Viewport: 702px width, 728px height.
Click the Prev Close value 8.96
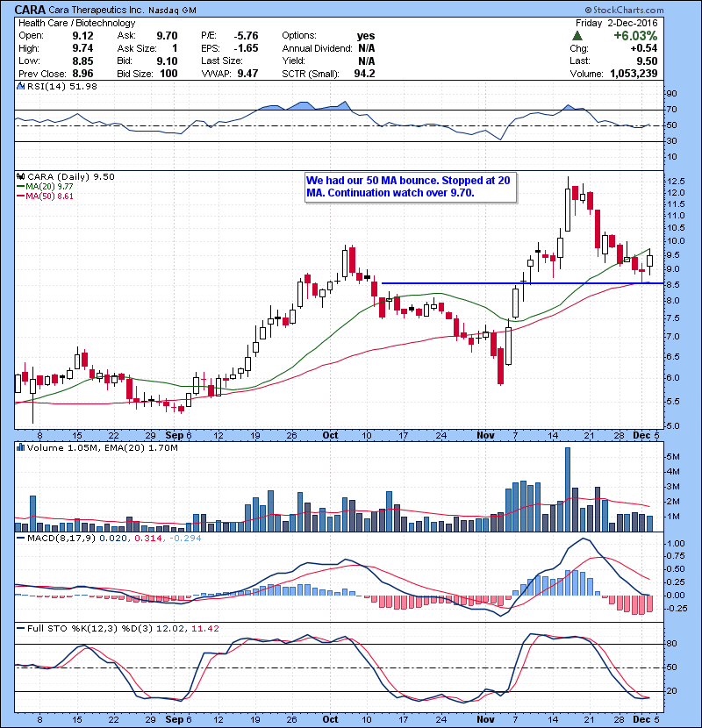(82, 74)
